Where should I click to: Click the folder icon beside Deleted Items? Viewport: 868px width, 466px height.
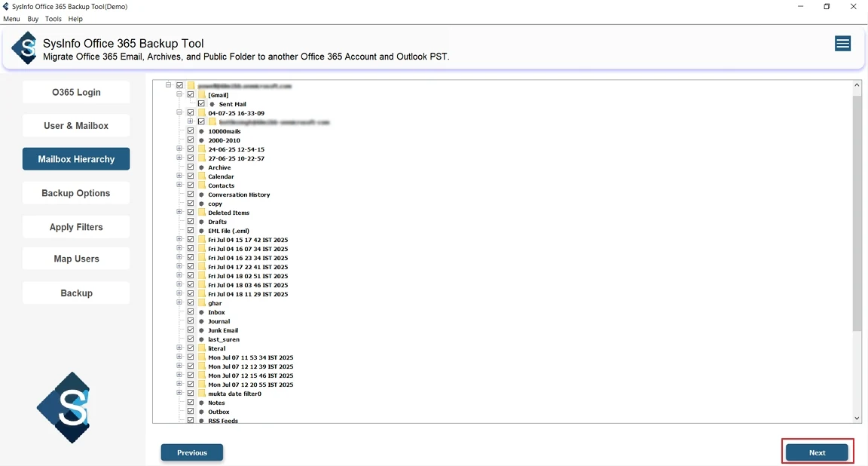pyautogui.click(x=201, y=212)
